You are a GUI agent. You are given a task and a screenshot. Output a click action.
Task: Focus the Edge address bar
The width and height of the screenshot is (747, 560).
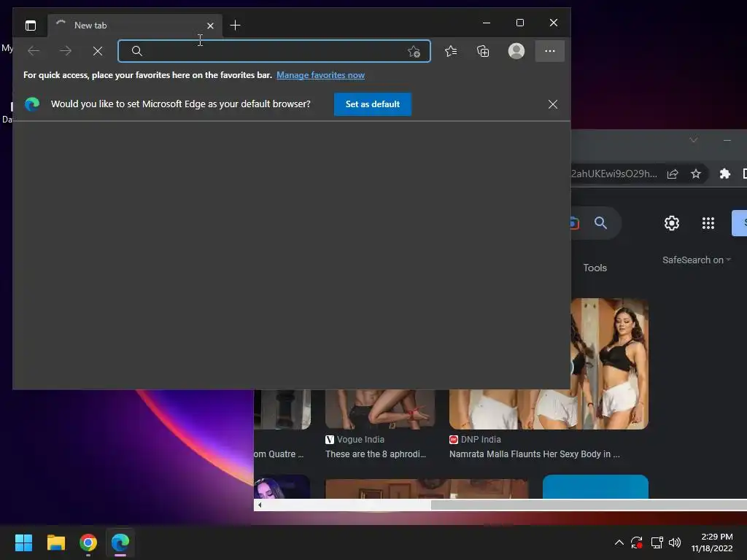[x=274, y=51]
